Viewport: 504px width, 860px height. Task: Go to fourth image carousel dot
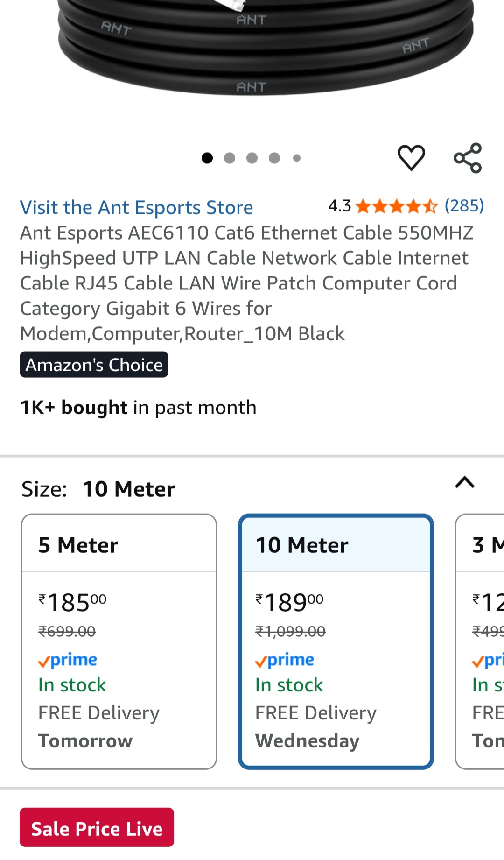274,158
